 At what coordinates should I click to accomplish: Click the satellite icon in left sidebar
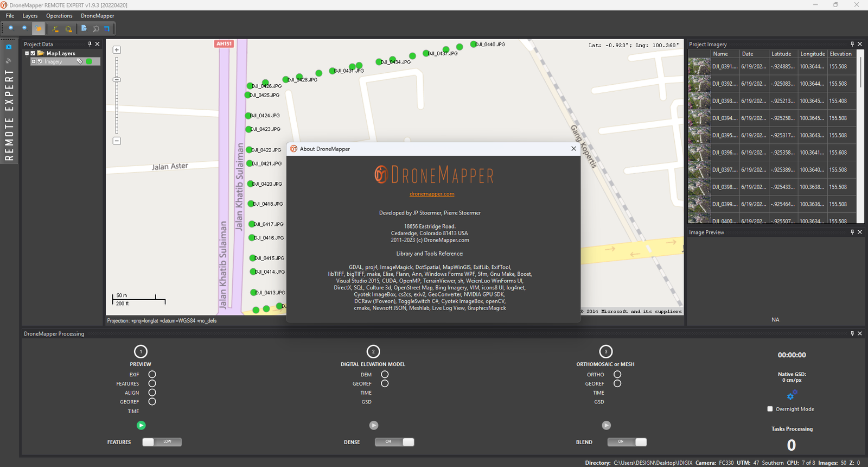coord(8,60)
